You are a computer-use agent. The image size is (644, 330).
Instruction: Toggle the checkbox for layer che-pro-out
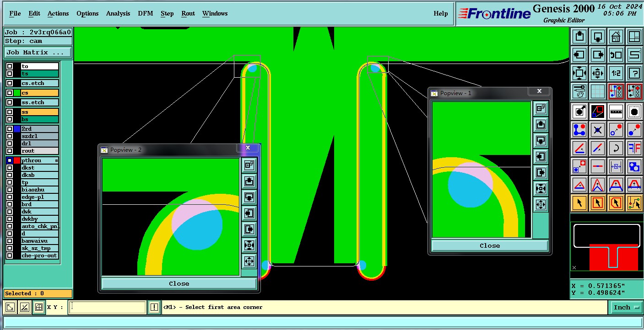10,255
